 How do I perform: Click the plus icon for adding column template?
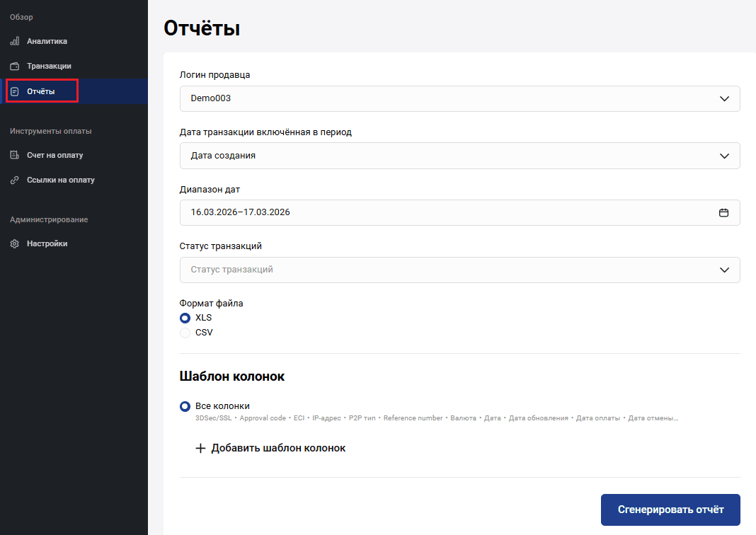200,448
